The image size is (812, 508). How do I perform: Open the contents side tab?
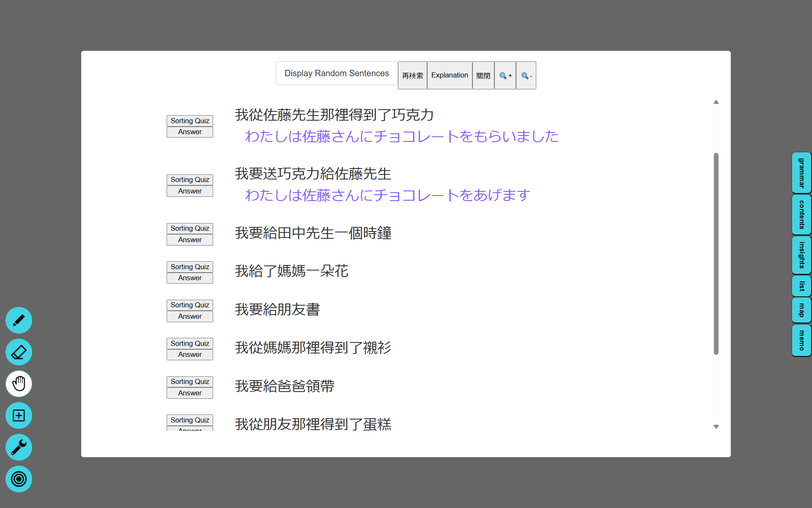pos(801,215)
